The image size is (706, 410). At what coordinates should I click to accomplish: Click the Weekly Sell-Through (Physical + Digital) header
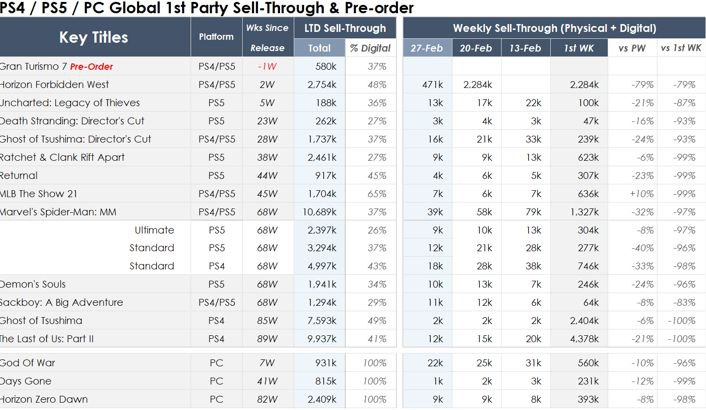tap(553, 28)
